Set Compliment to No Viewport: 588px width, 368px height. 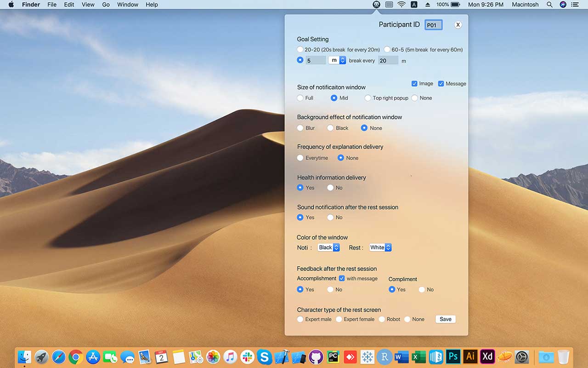point(422,289)
